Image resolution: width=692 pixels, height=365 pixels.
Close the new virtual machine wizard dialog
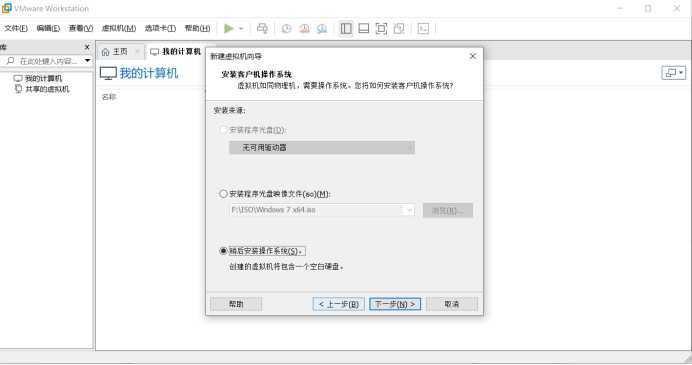click(x=473, y=56)
